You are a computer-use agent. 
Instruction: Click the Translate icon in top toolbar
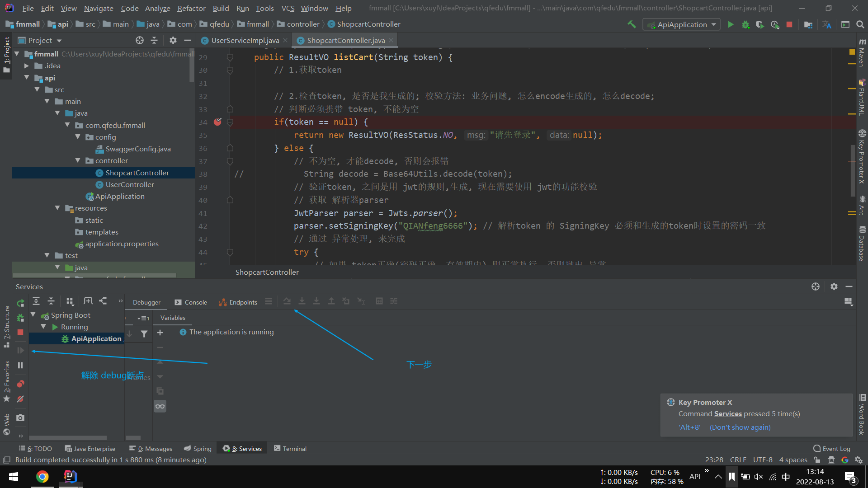coord(827,24)
